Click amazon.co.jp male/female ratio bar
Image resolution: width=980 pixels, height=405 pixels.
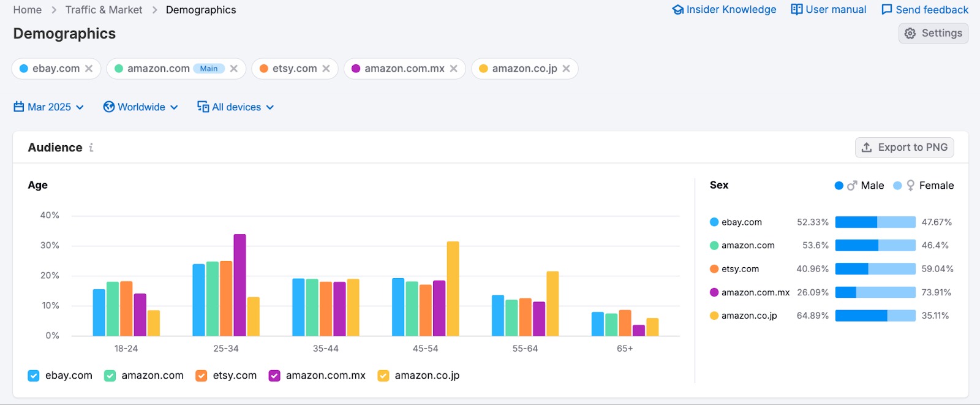(x=875, y=316)
